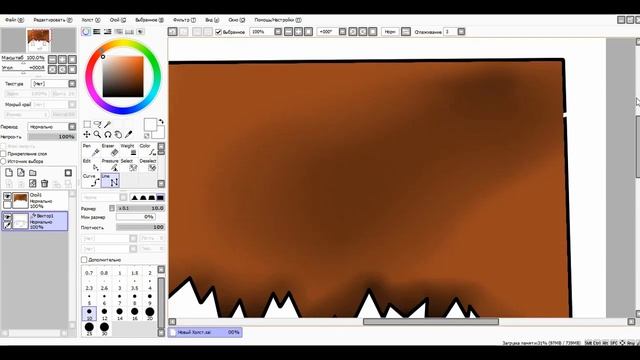640x360 pixels.
Task: Toggle the Выбранное checkbox in toolbar
Action: pyautogui.click(x=218, y=32)
